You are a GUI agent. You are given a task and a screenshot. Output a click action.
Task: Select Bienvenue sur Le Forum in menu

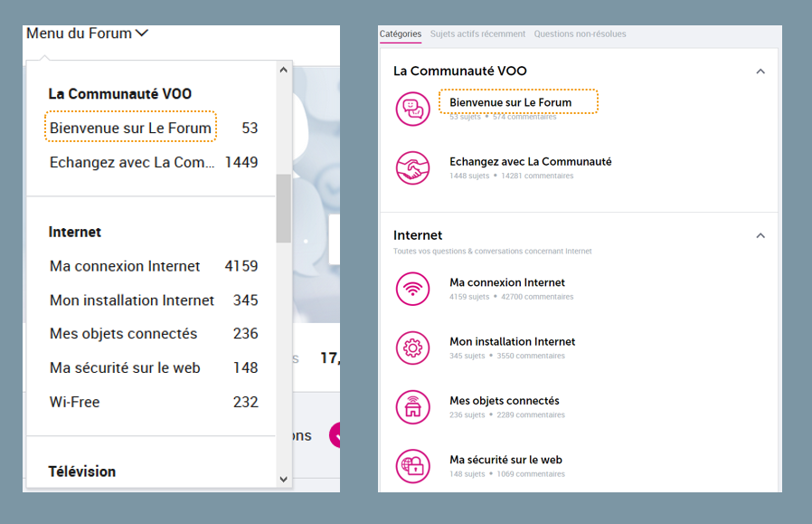pyautogui.click(x=130, y=128)
